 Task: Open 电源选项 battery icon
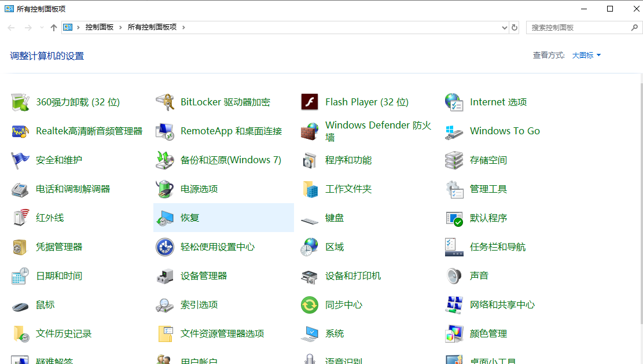(165, 189)
